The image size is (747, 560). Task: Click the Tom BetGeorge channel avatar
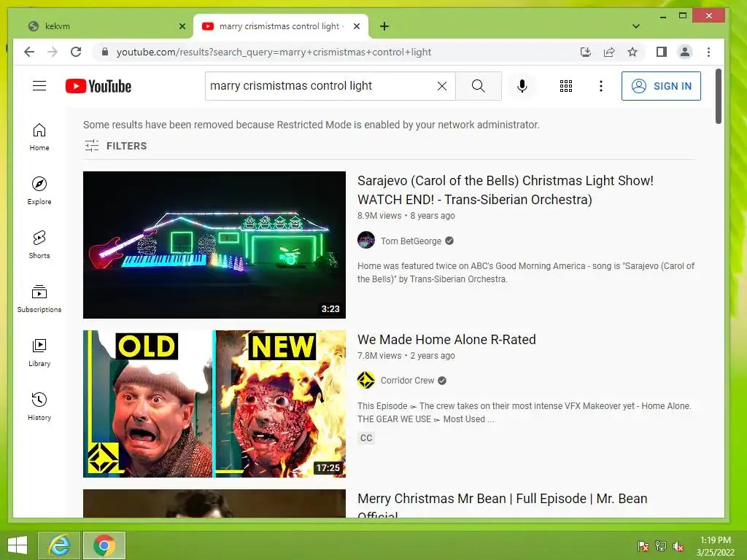tap(366, 240)
